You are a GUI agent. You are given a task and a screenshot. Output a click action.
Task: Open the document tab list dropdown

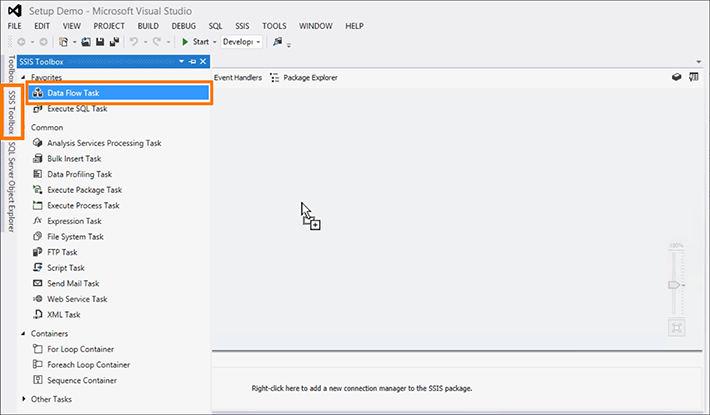click(x=698, y=62)
